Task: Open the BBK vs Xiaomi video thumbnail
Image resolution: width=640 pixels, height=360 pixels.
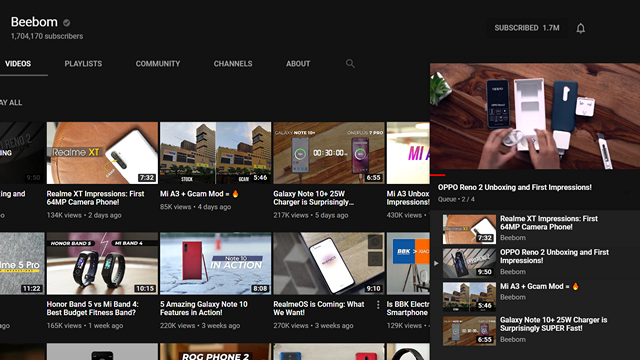Action: 408,263
